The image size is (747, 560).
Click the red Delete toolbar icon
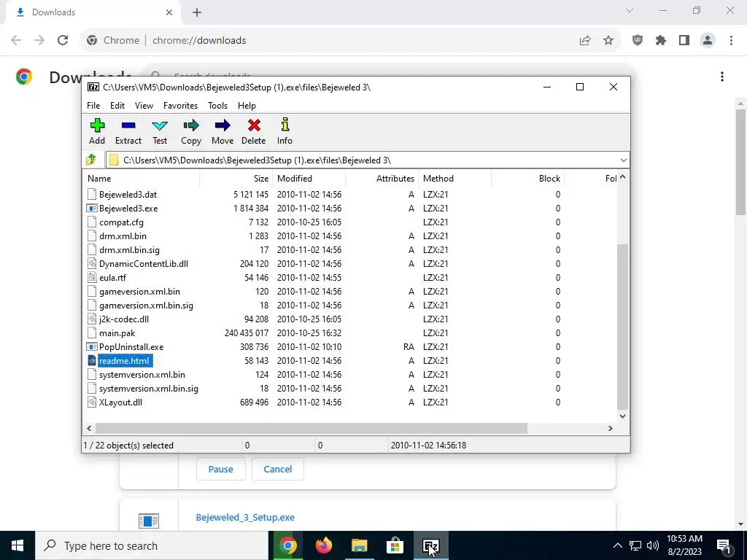(254, 125)
